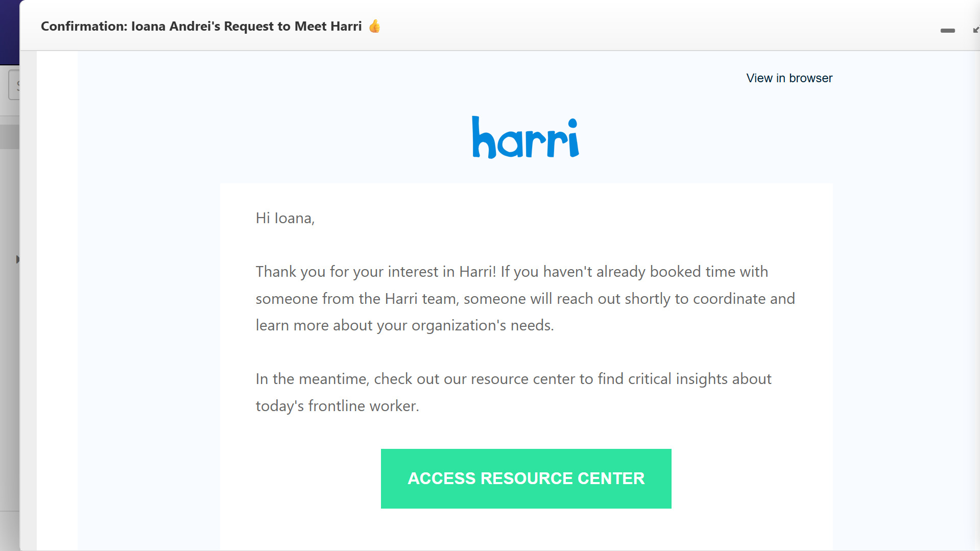This screenshot has width=980, height=551.
Task: Click the paragraph about the resource center
Action: pyautogui.click(x=513, y=392)
